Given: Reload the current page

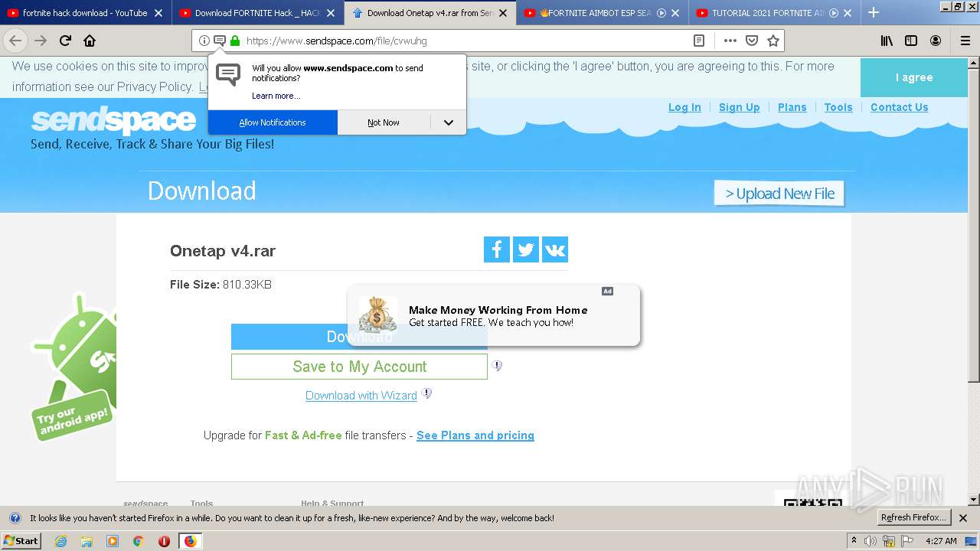Looking at the screenshot, I should click(65, 41).
